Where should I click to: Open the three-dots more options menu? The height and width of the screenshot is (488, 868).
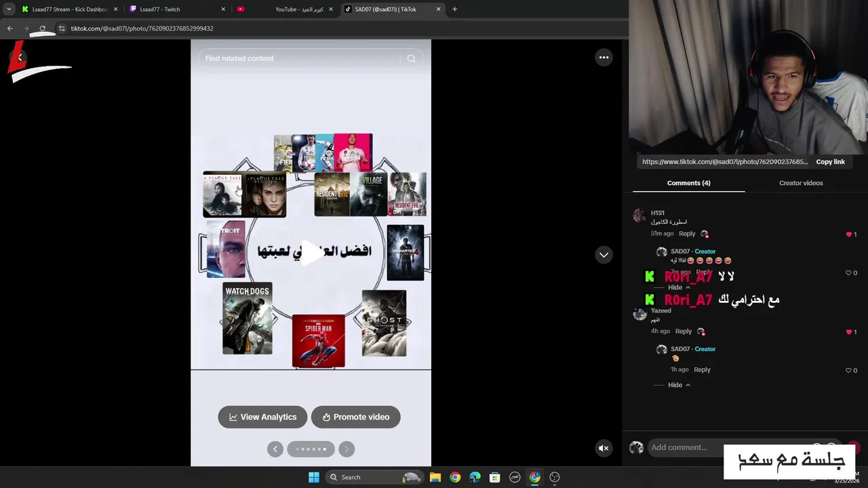point(604,58)
